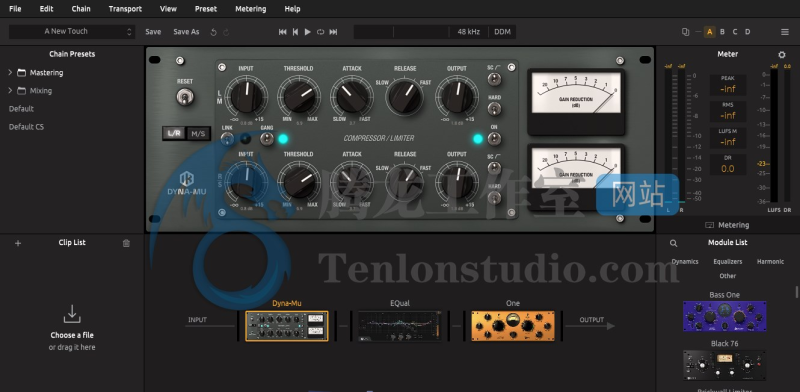Click the upper RELEASE knob
Viewport: 800px width, 392px height.
(405, 97)
